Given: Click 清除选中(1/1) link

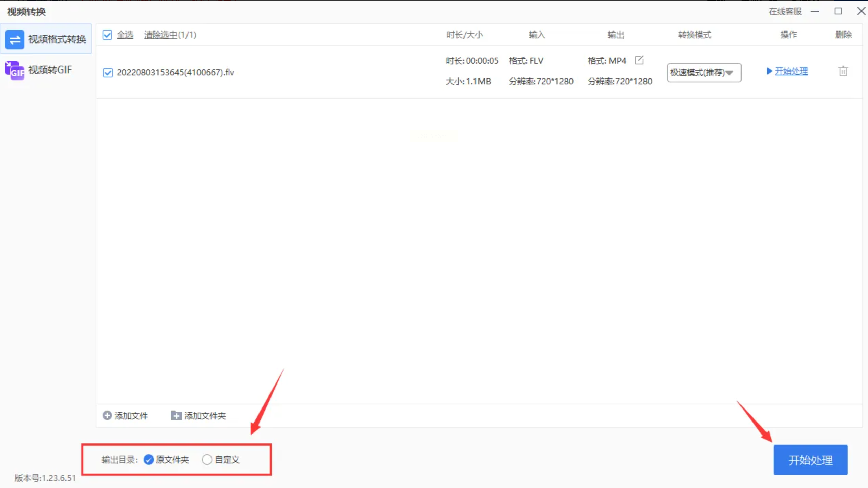Looking at the screenshot, I should click(170, 35).
